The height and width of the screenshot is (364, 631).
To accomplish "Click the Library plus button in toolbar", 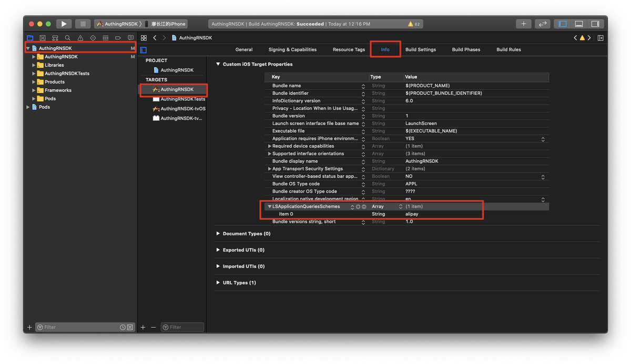I will 523,24.
